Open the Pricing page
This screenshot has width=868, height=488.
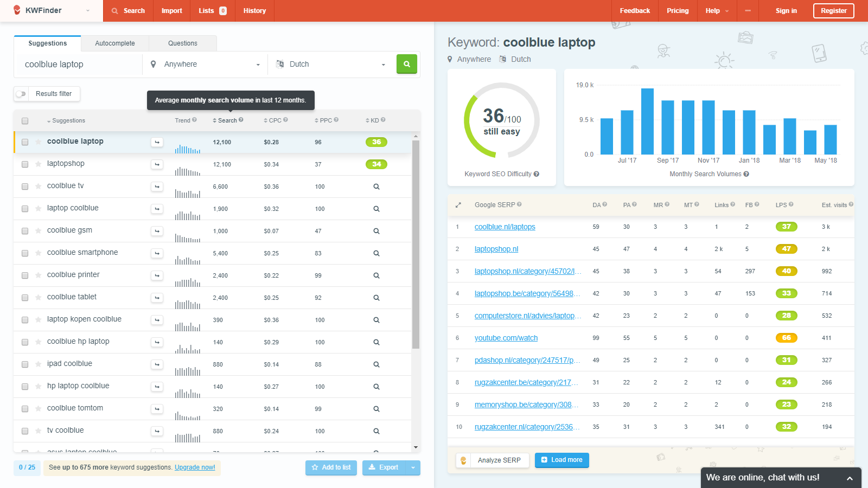678,11
